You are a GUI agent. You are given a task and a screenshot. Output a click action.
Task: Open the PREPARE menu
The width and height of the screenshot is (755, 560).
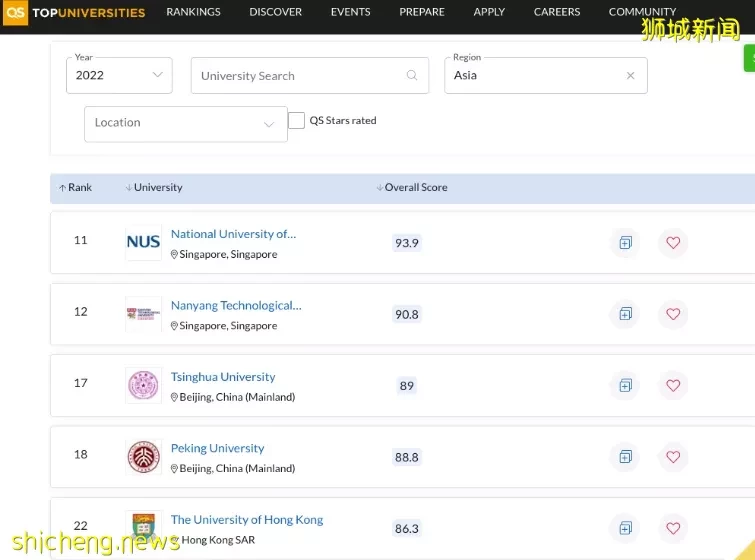(x=422, y=12)
